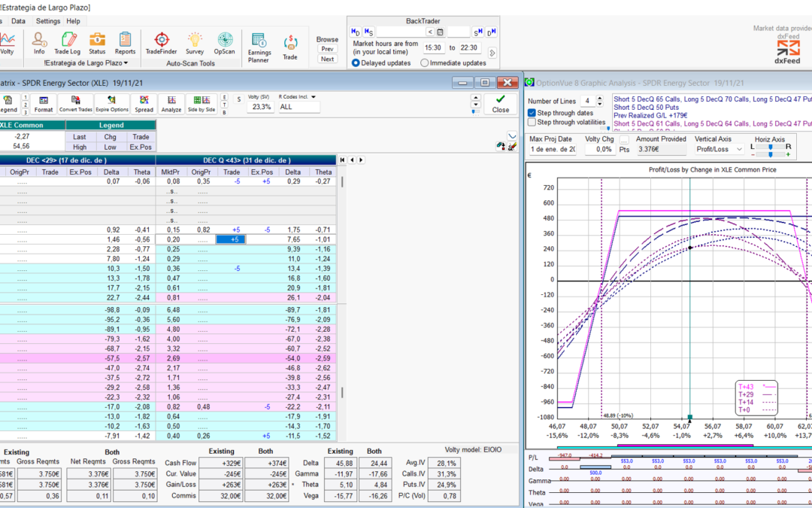Click matrix up arrow beside Close

(x=475, y=97)
